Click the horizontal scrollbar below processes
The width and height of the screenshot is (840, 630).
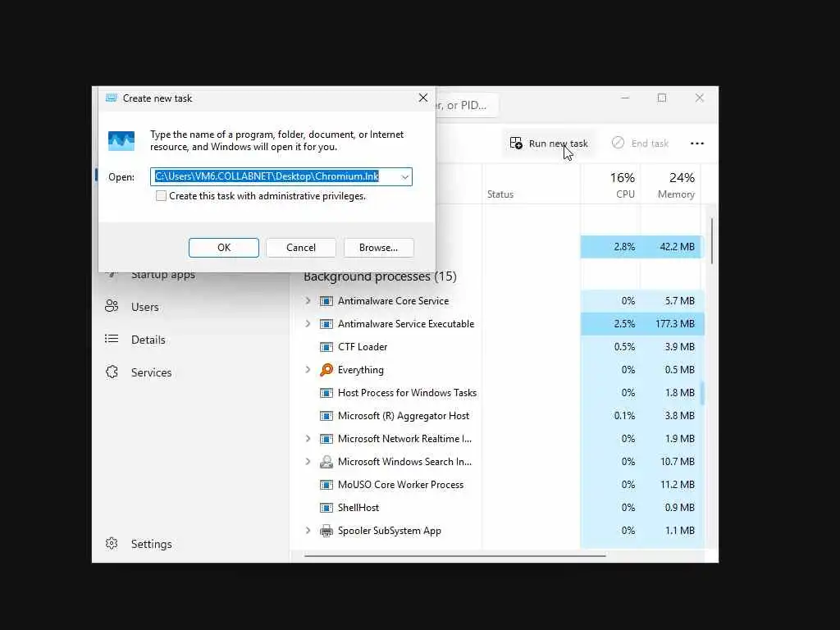(454, 555)
